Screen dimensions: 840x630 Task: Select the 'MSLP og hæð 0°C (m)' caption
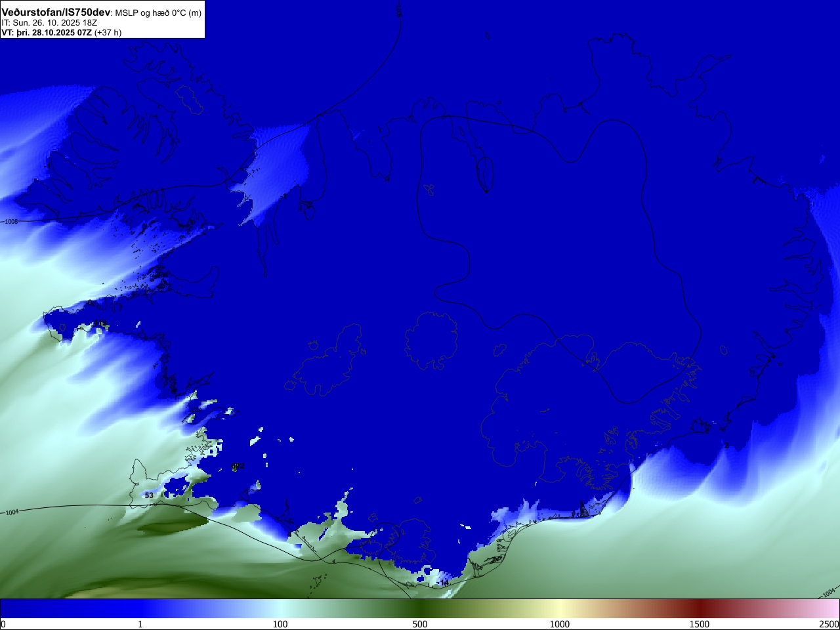pos(159,13)
